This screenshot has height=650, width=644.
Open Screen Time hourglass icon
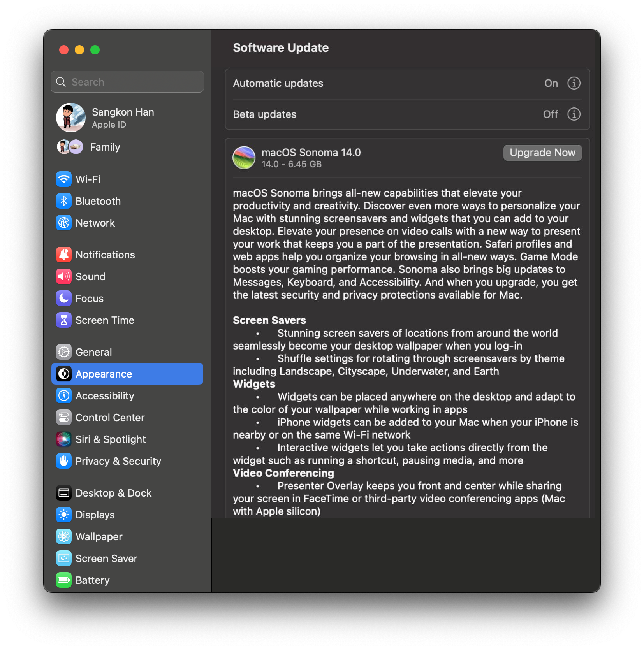(64, 320)
